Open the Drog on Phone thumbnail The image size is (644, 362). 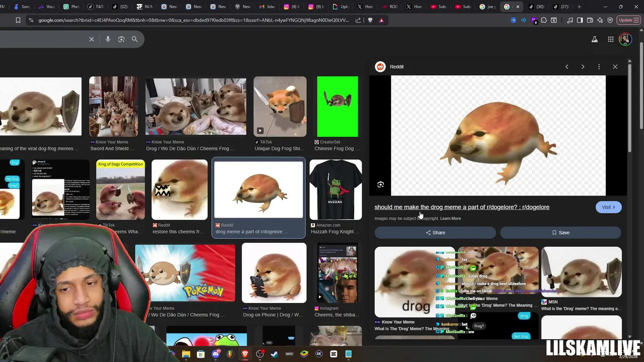pos(274,273)
